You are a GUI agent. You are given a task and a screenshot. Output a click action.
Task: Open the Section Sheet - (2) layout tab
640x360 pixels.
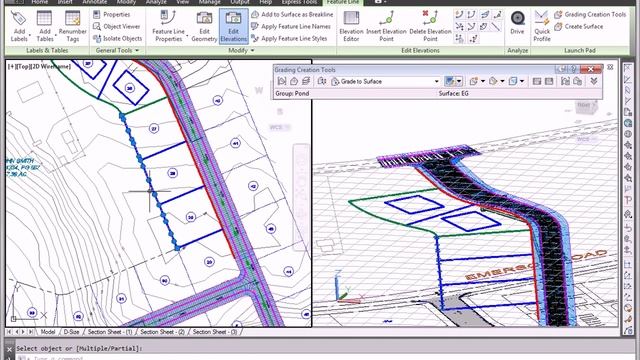coord(162,332)
